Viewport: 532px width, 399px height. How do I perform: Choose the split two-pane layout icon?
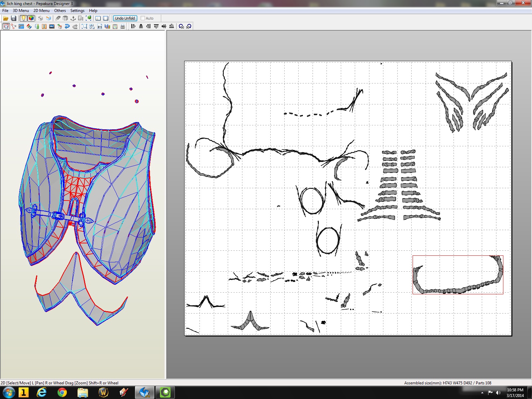(x=98, y=18)
